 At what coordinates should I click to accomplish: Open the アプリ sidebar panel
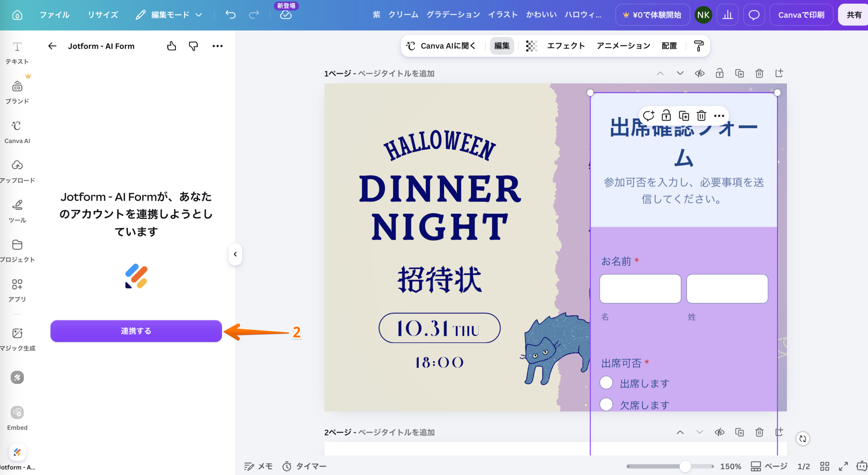pyautogui.click(x=17, y=290)
